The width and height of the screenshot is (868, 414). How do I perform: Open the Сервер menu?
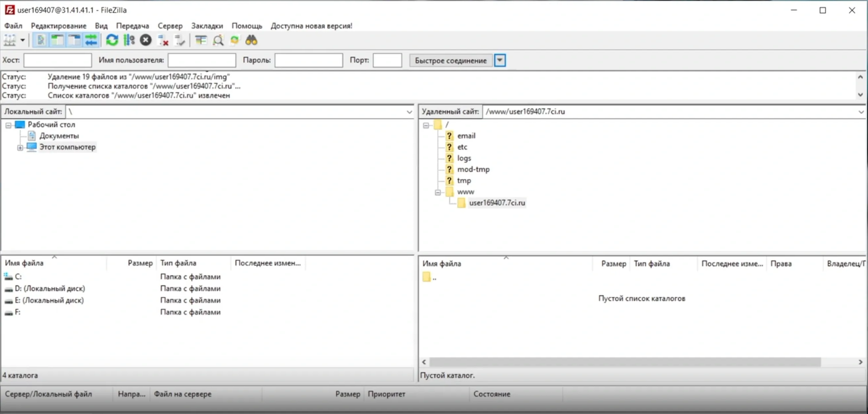point(170,26)
